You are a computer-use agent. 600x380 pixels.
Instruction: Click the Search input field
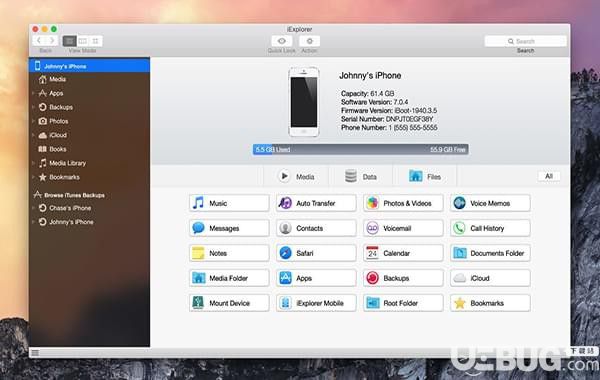point(525,41)
